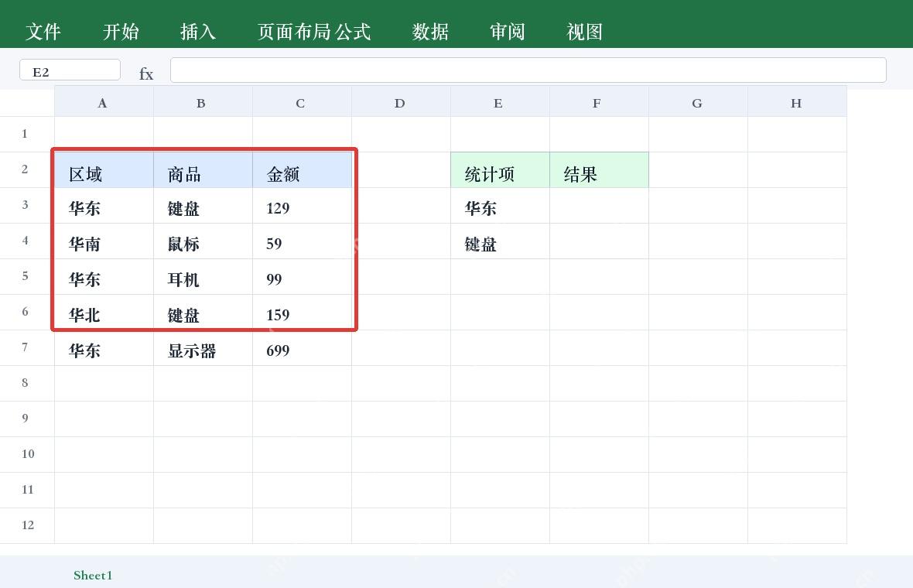Select column A header
The height and width of the screenshot is (588, 913).
tap(104, 102)
